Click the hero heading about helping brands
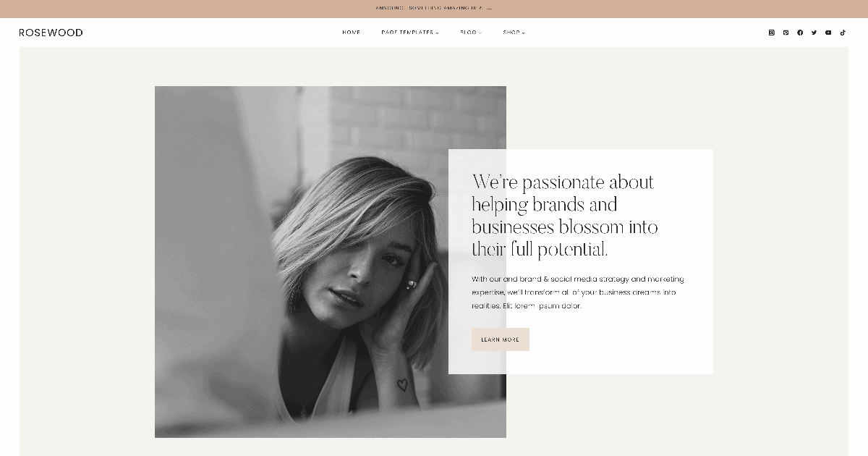The height and width of the screenshot is (456, 868). [564, 216]
